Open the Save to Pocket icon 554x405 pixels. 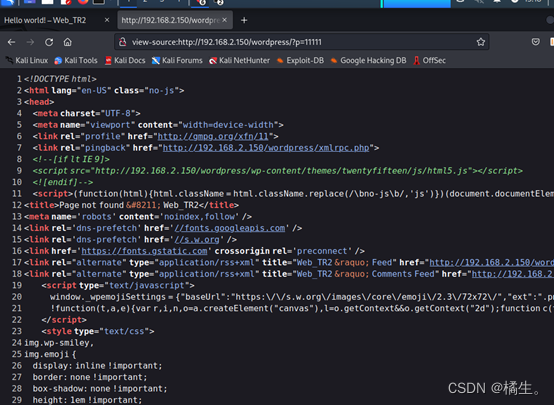536,42
